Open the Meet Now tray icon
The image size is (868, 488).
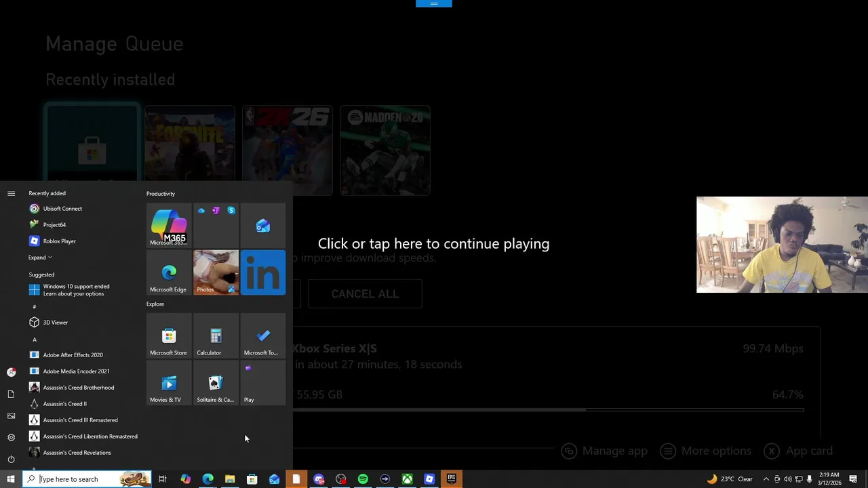pyautogui.click(x=777, y=479)
